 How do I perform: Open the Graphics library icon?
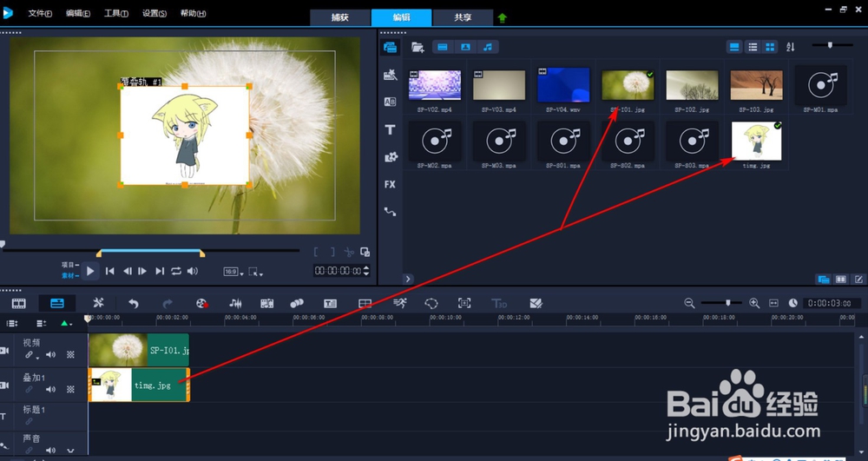[391, 157]
